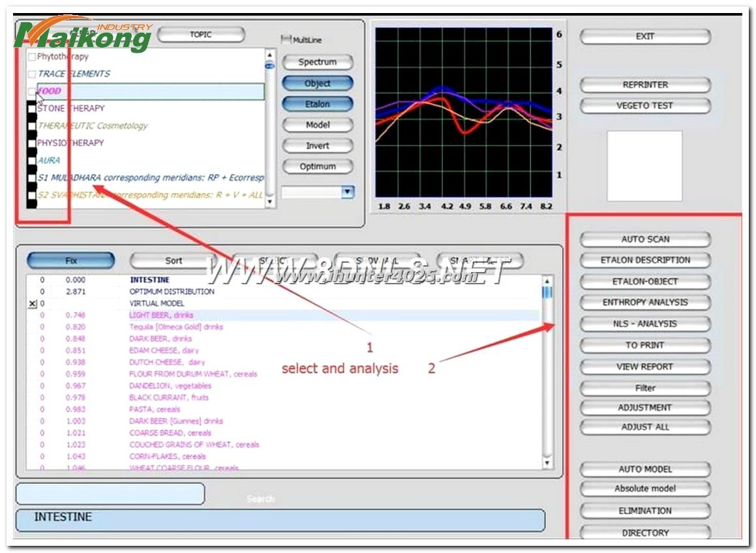Click the Invert button
This screenshot has height=553, width=756.
(318, 146)
